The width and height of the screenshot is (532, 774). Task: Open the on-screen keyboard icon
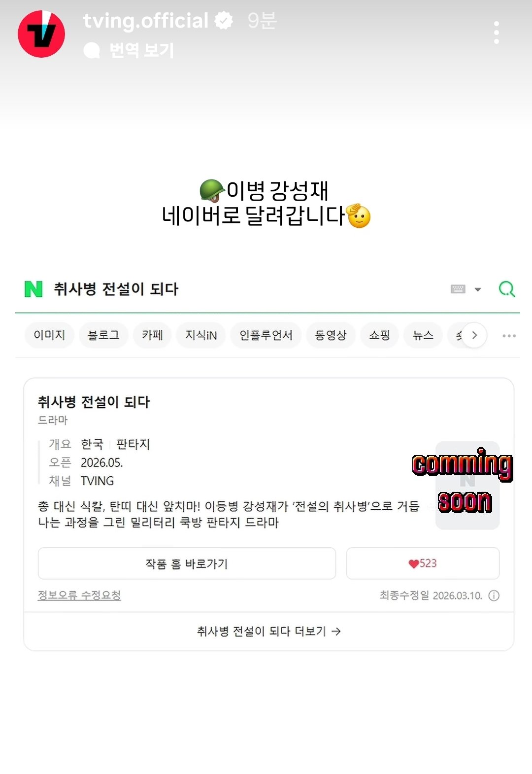tap(458, 289)
